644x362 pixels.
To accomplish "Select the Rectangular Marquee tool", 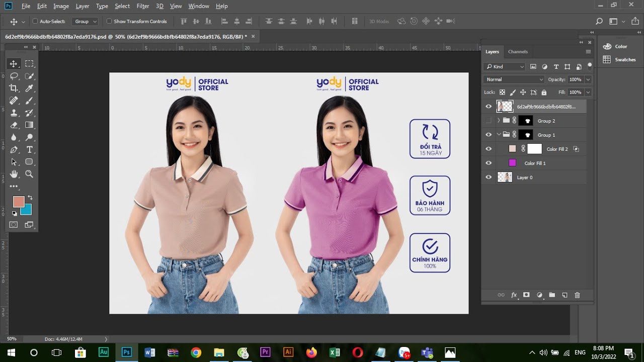I will coord(29,63).
